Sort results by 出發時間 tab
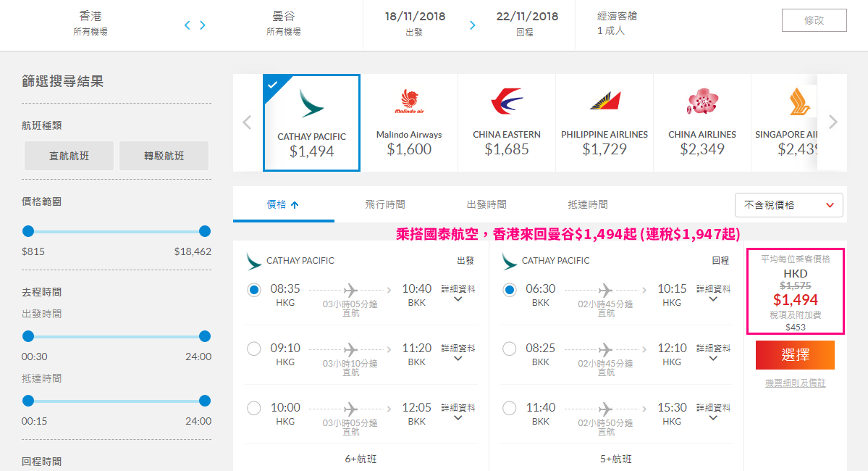The width and height of the screenshot is (868, 471). 486,204
